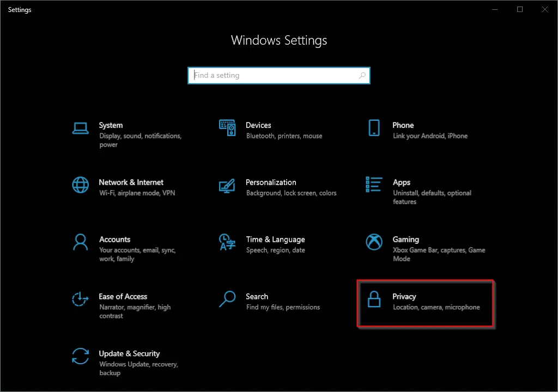Click the 'Settings' window title text
Image resolution: width=558 pixels, height=392 pixels.
[x=20, y=10]
